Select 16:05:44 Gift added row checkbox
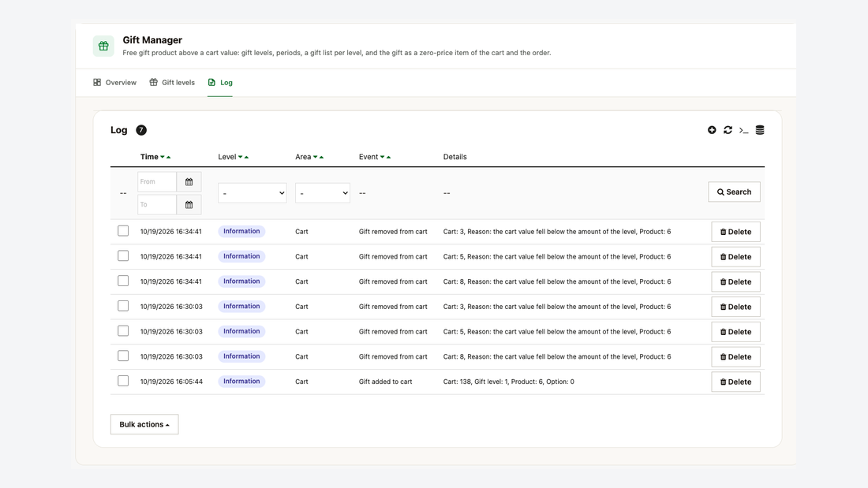Screen dimensions: 868x488 (123, 381)
